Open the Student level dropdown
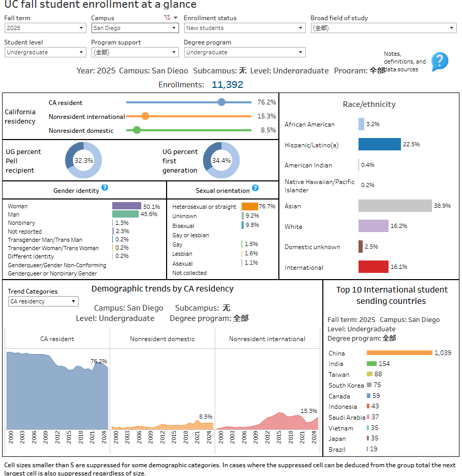This screenshot has width=462, height=476. pos(45,52)
